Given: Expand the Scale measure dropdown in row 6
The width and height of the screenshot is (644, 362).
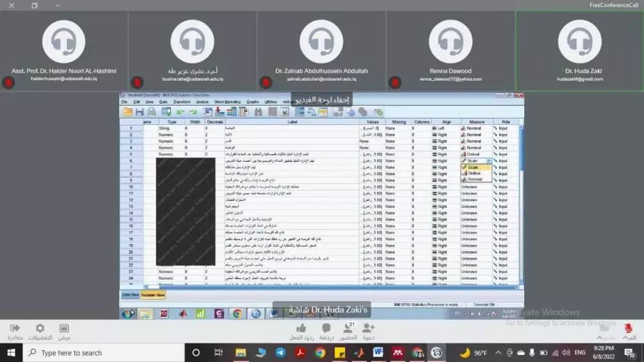Looking at the screenshot, I should [x=489, y=161].
